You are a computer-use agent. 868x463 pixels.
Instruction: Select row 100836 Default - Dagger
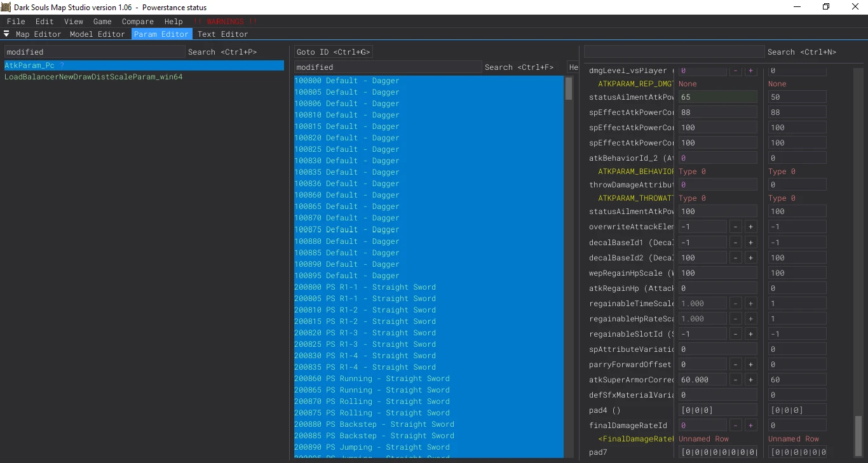(429, 184)
